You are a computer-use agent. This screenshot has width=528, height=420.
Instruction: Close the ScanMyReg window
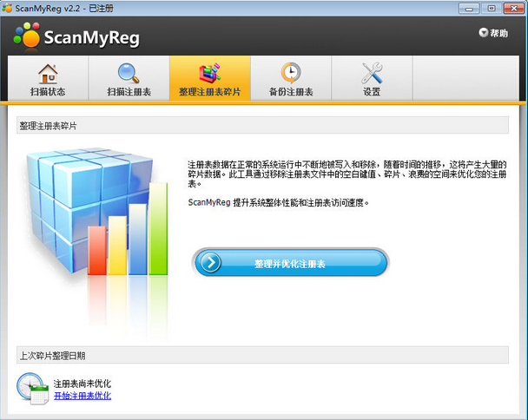[514, 9]
